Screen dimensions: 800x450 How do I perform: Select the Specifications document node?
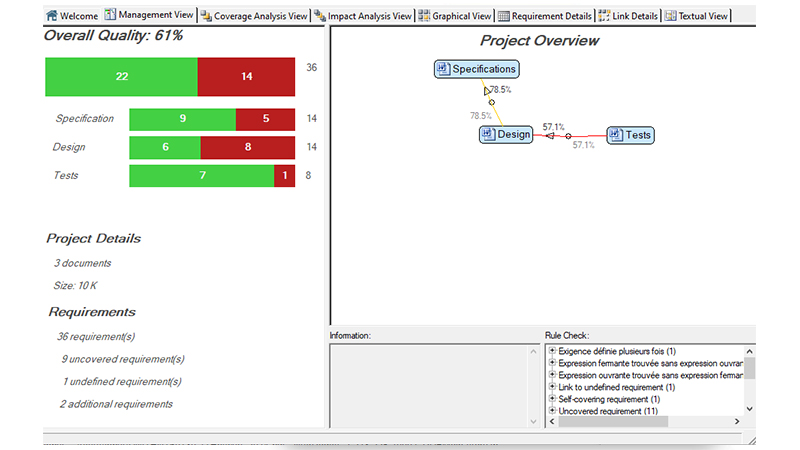tap(477, 69)
